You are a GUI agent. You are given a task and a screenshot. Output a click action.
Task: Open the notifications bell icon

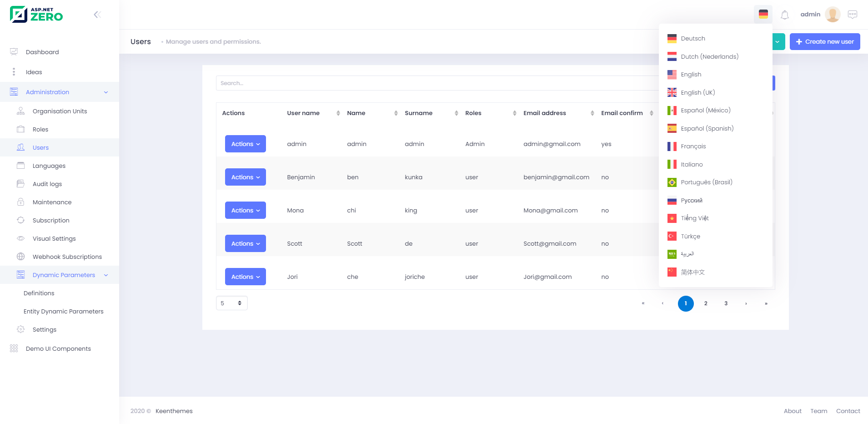785,14
